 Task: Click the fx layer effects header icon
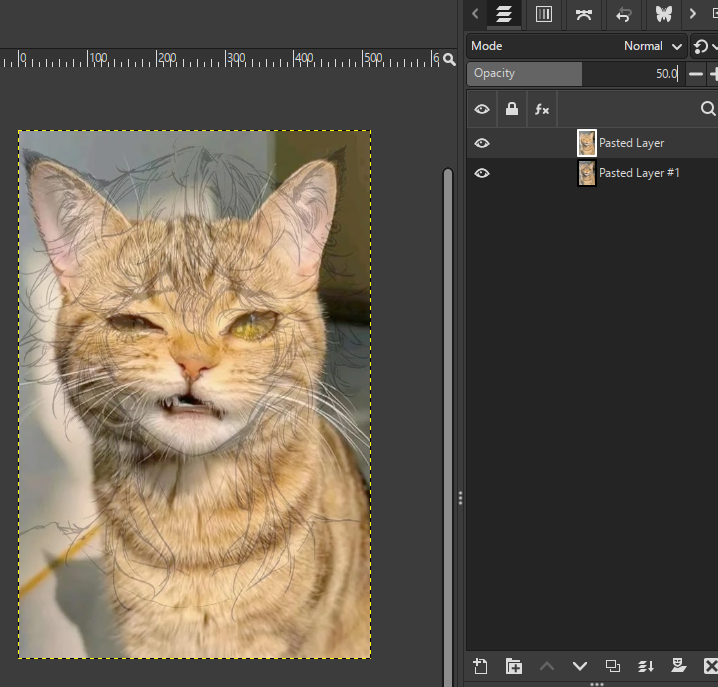point(542,109)
